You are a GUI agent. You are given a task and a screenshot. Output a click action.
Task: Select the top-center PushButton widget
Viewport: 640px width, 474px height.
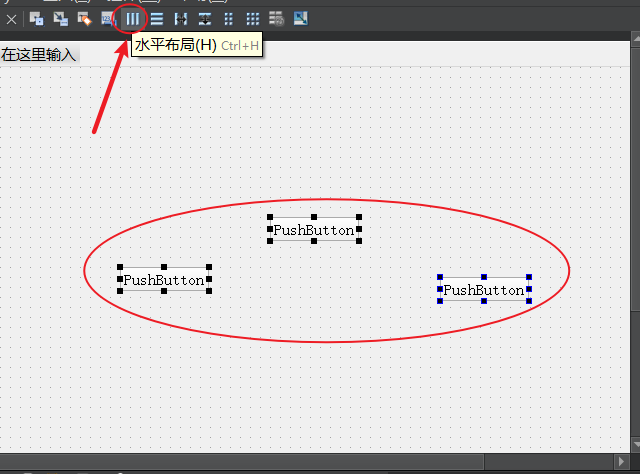click(x=314, y=229)
